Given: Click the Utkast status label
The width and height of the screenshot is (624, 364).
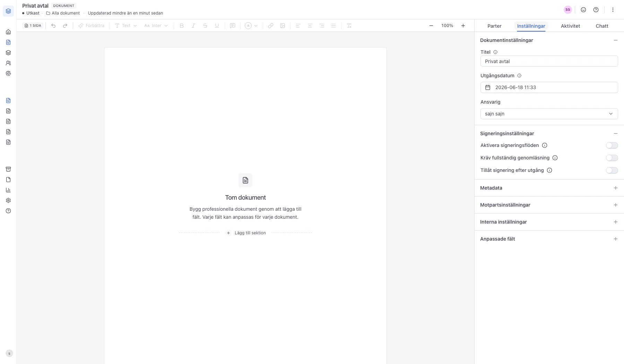Looking at the screenshot, I should tap(31, 13).
